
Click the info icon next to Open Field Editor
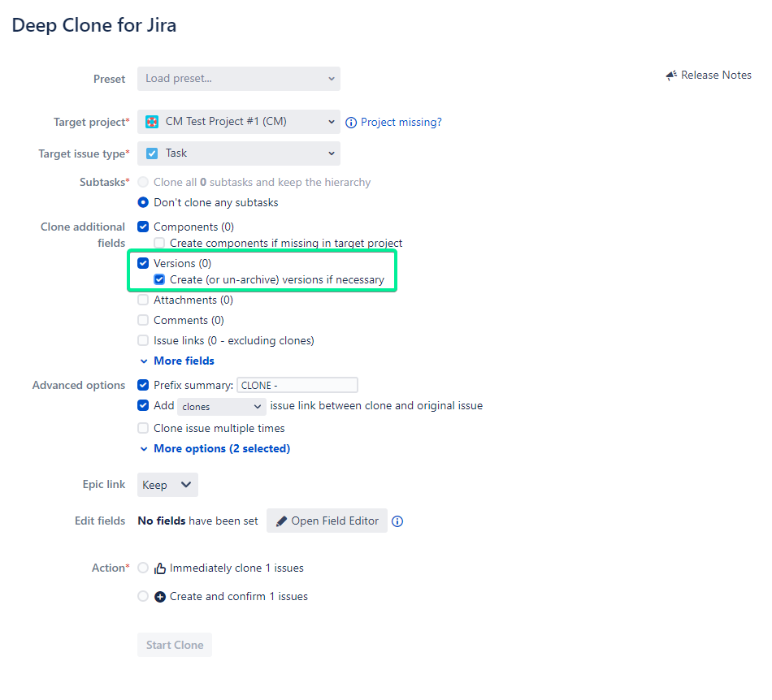pos(397,521)
